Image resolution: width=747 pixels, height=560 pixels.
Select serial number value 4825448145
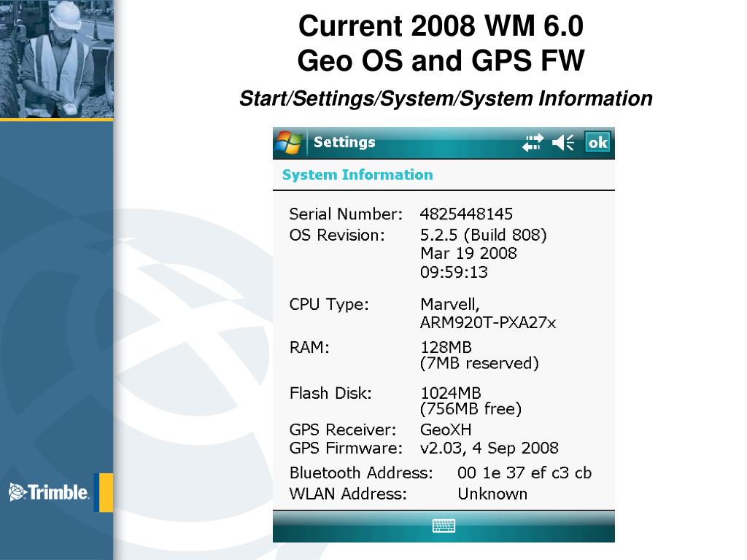click(x=466, y=214)
